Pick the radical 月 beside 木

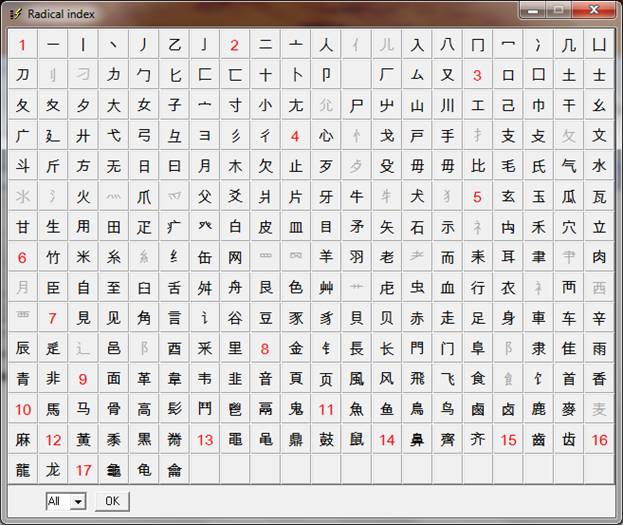point(205,166)
